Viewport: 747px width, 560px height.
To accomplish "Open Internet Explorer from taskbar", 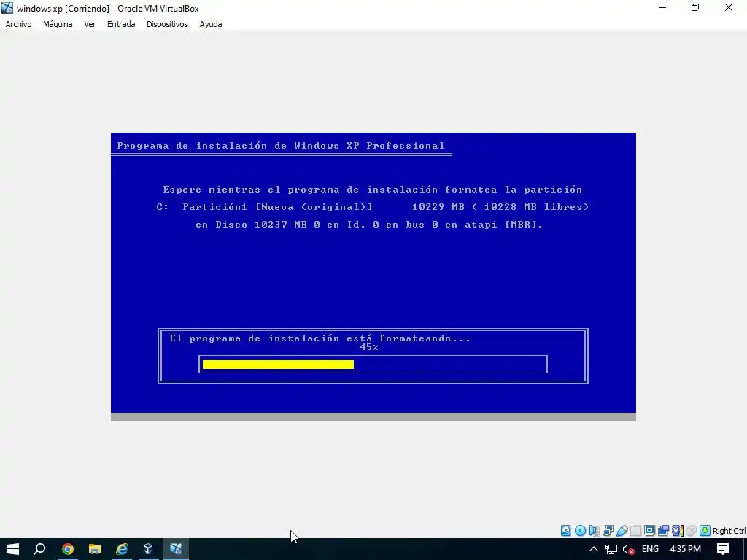I will (122, 549).
